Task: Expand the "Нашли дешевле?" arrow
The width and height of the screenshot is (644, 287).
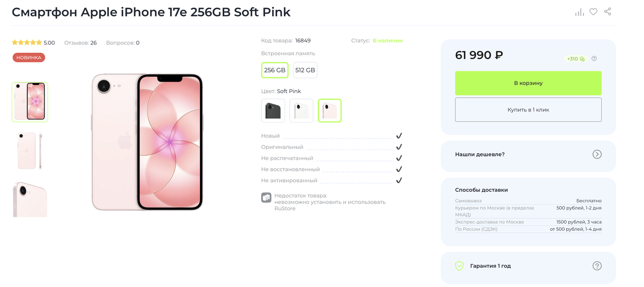Action: click(597, 154)
